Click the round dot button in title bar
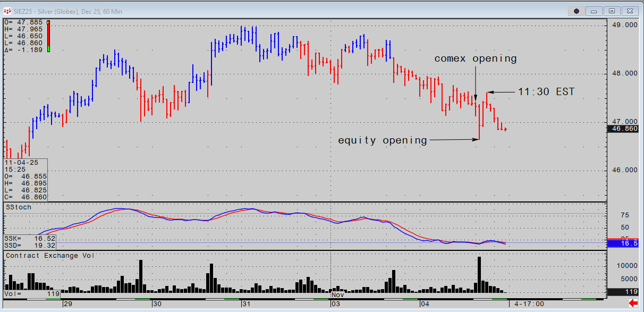 tap(577, 11)
